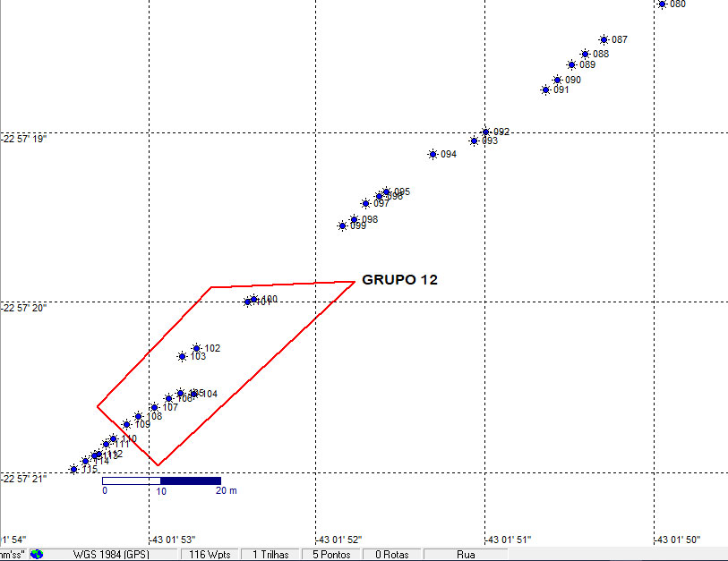
Task: Click the Rua status field
Action: point(466,554)
